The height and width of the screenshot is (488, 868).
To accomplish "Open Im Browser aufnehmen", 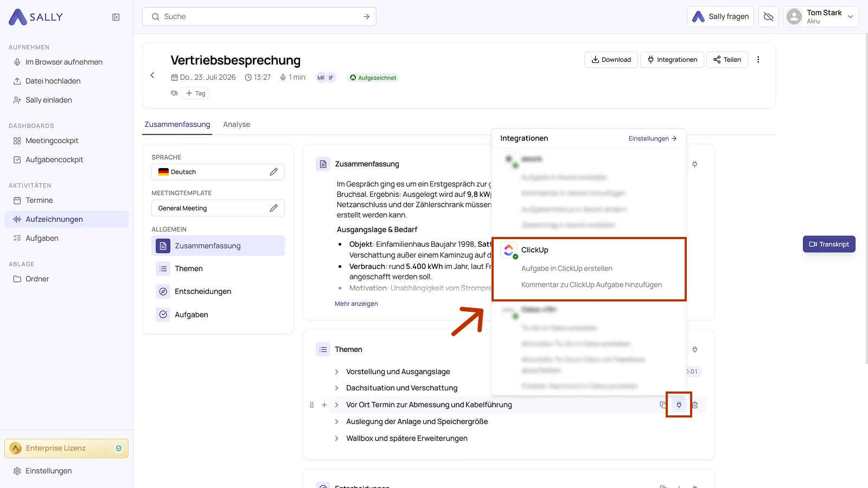I will click(64, 62).
